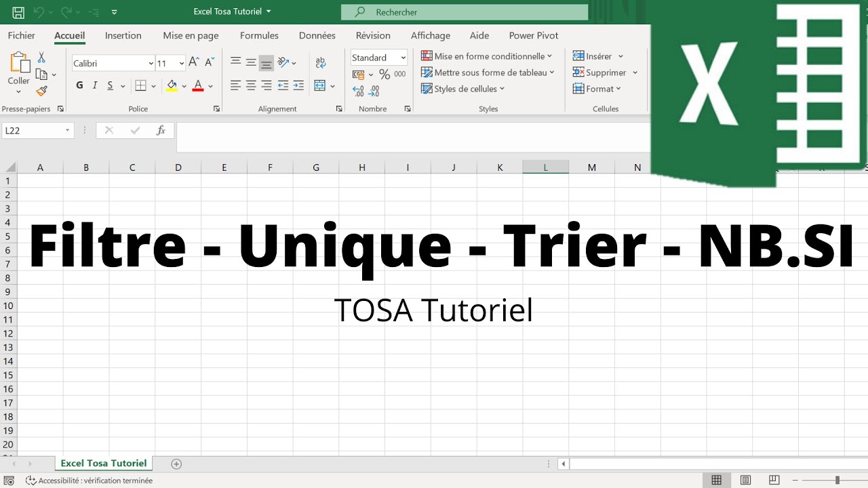Viewport: 868px width, 488px height.
Task: Switch to the Données tab
Action: point(317,35)
